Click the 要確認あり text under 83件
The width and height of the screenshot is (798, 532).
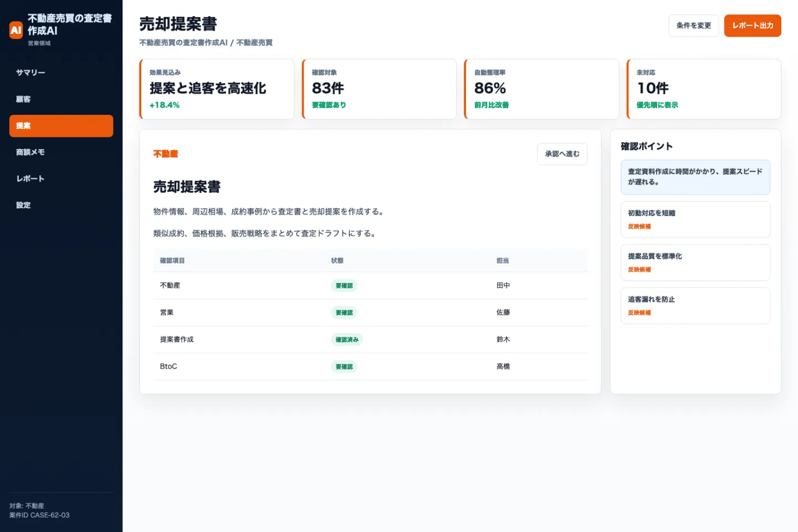[329, 105]
